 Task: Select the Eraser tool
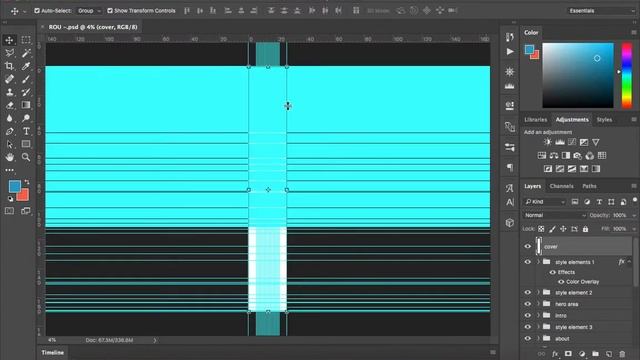pos(9,105)
